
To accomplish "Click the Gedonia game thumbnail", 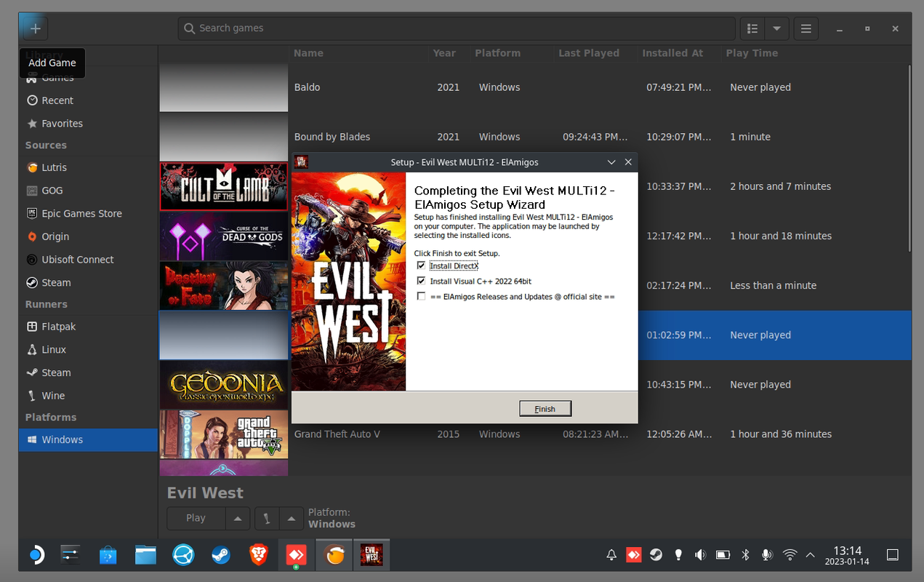I will pos(224,385).
